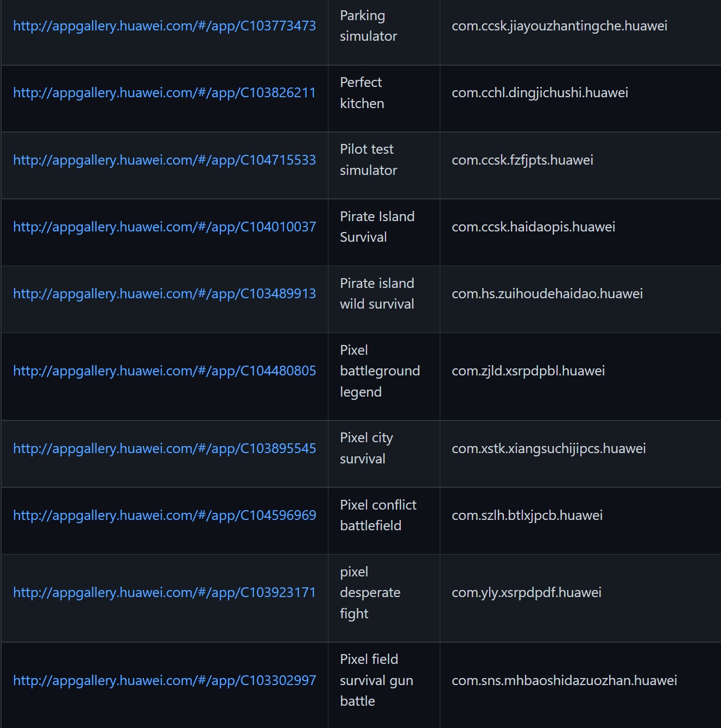Image resolution: width=721 pixels, height=728 pixels.
Task: Click the 'Parking simulator' name cell
Action: tap(368, 26)
